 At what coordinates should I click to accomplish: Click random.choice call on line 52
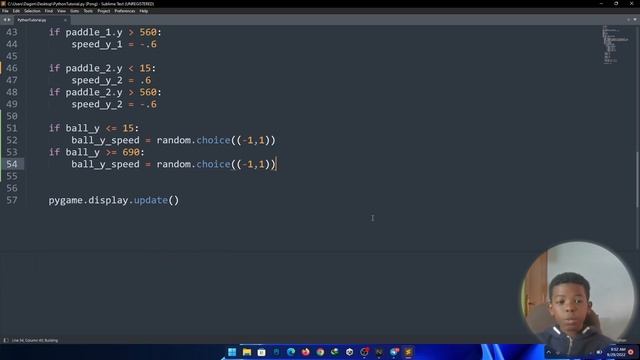(x=216, y=140)
